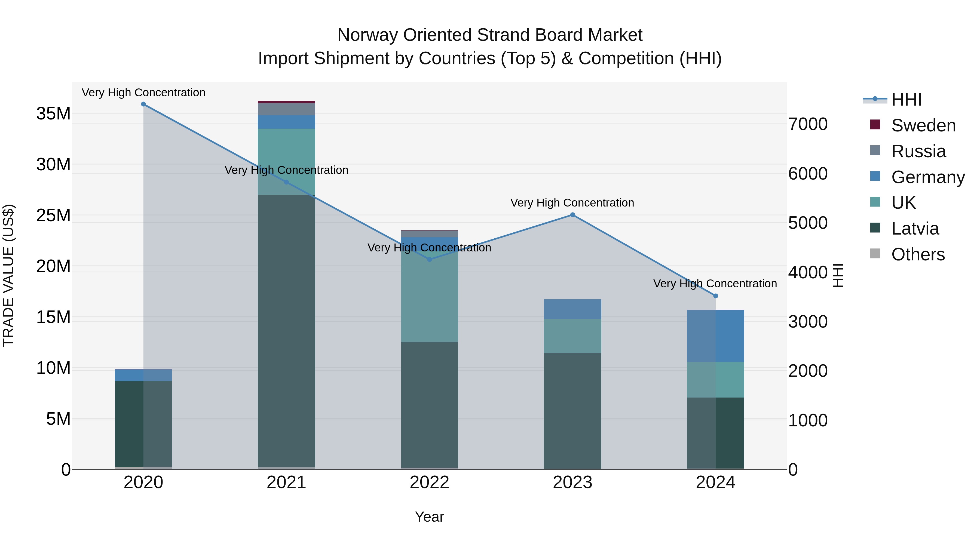
Task: Click the Year axis title
Action: click(x=430, y=517)
